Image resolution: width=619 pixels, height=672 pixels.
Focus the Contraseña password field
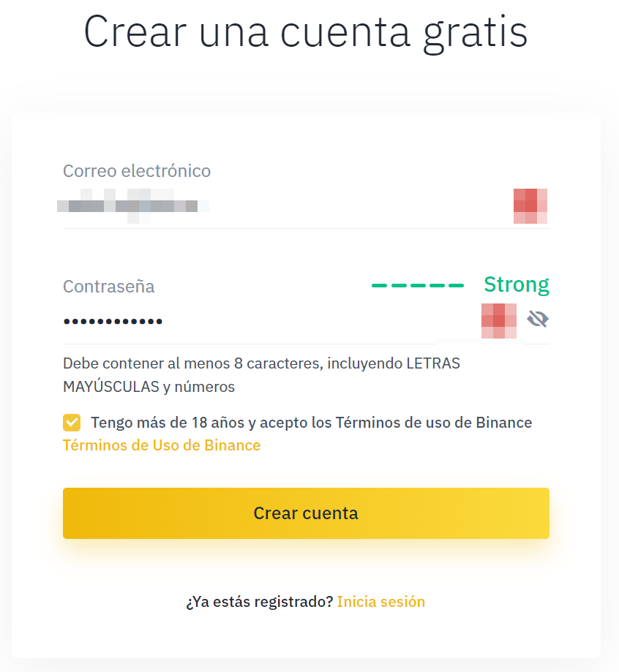270,321
